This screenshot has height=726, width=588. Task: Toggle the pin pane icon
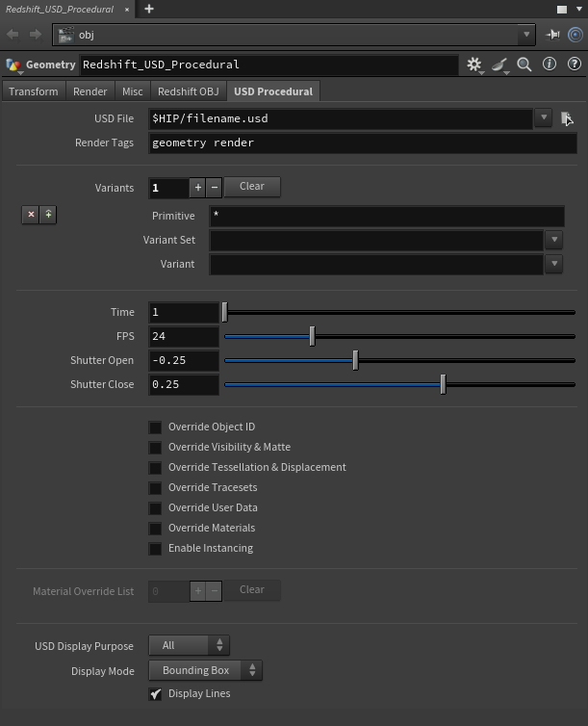pos(552,35)
